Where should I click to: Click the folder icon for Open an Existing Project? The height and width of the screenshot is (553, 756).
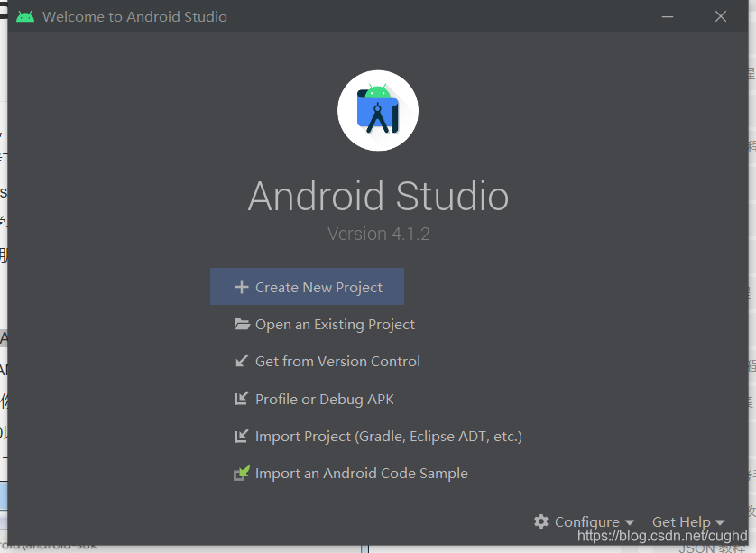pyautogui.click(x=242, y=324)
